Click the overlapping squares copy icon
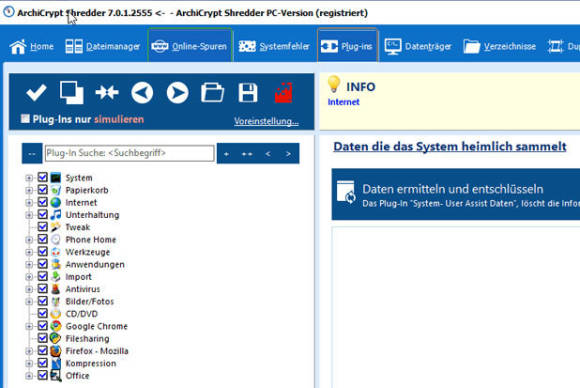Screen dimensions: 580x388 71,92
